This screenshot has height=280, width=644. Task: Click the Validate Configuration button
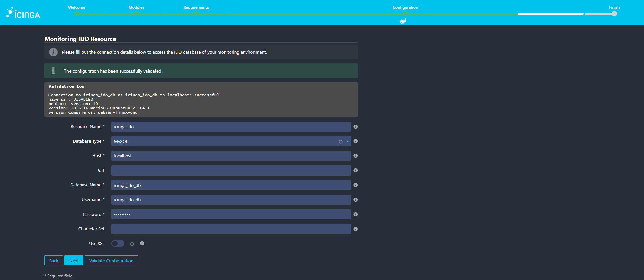pos(111,261)
